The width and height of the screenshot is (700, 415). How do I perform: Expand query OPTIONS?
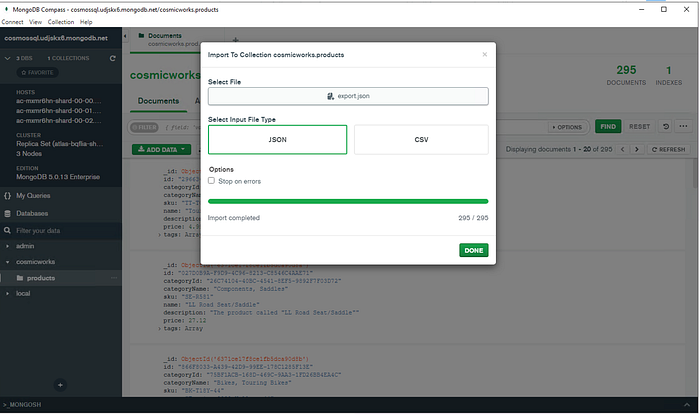click(567, 127)
